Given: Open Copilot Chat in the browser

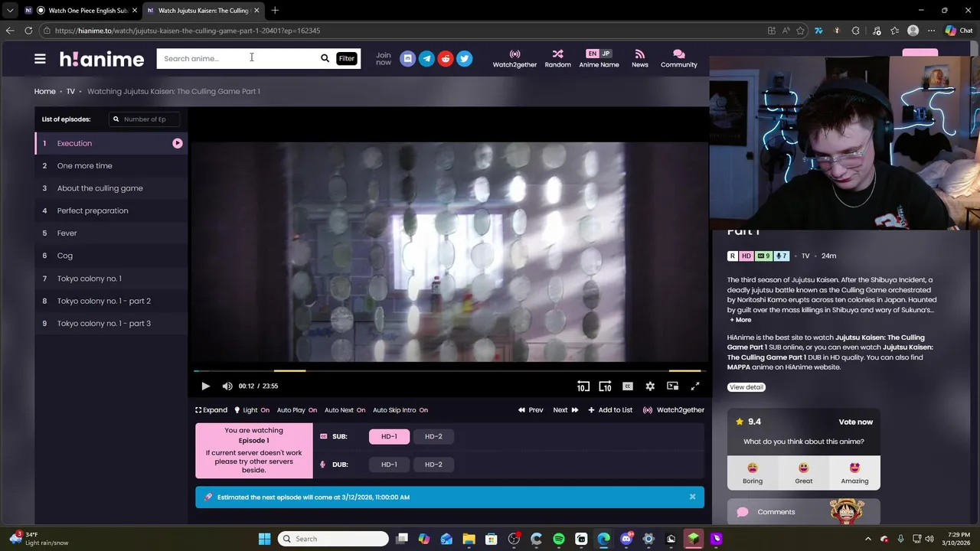Looking at the screenshot, I should (x=959, y=31).
